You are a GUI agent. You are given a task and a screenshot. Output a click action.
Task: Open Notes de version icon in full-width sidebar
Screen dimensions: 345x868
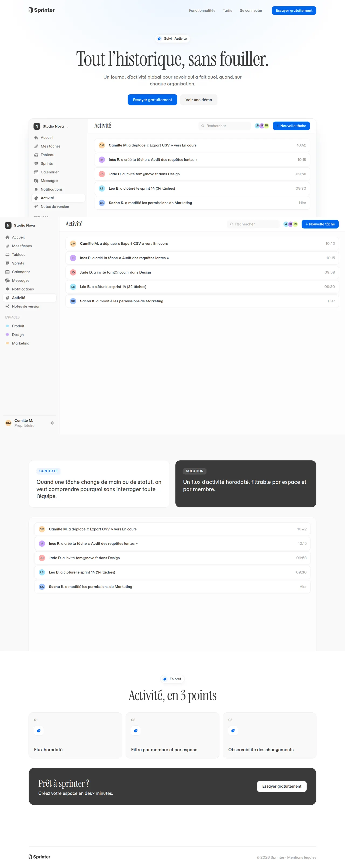point(7,307)
